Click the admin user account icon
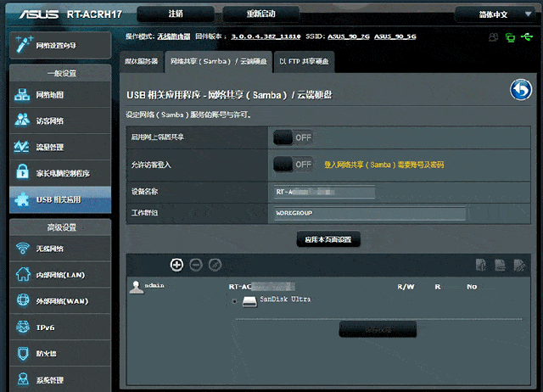Image resolution: width=543 pixels, height=392 pixels. [135, 287]
